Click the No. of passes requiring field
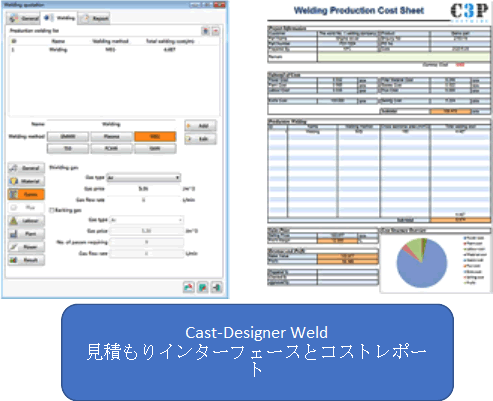 coord(146,242)
